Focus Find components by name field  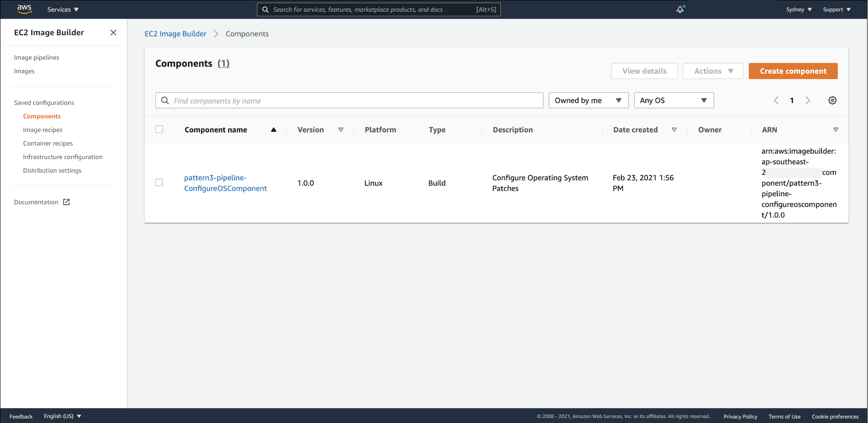[349, 100]
